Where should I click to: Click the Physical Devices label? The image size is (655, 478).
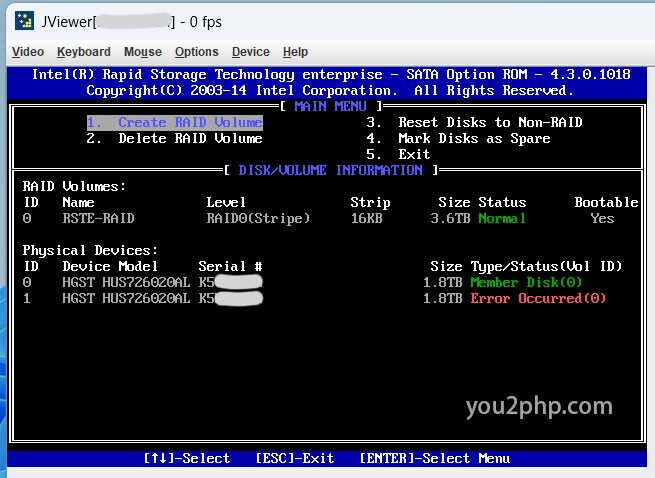[x=90, y=250]
